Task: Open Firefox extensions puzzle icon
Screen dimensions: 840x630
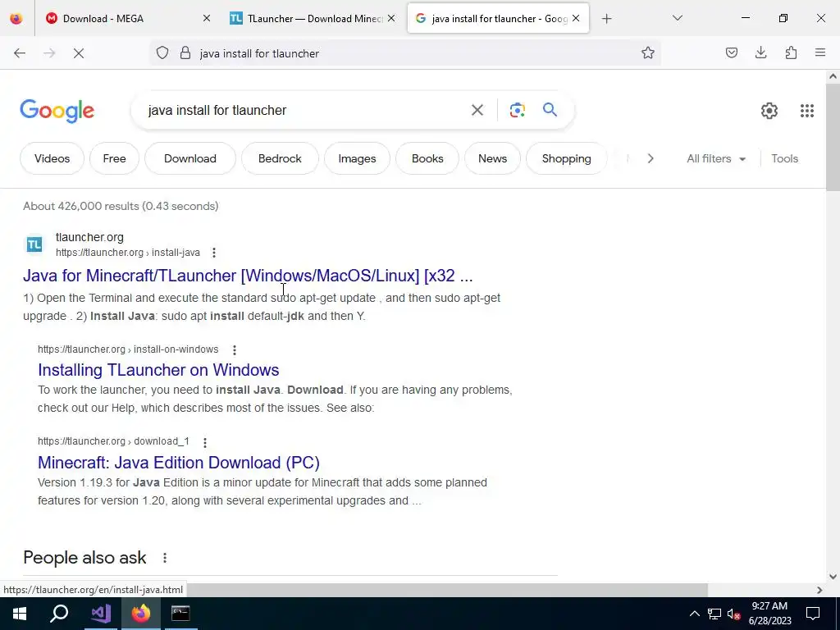Action: tap(791, 52)
